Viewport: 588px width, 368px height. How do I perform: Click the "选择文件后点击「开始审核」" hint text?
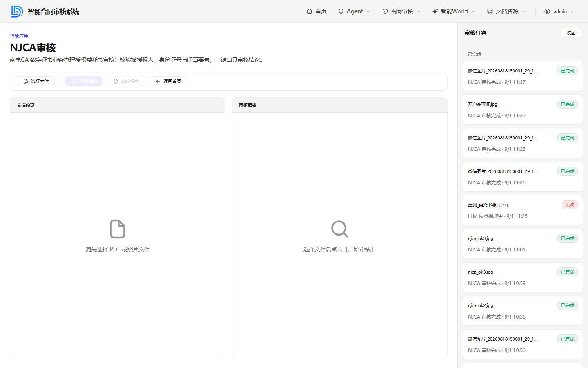pos(339,249)
